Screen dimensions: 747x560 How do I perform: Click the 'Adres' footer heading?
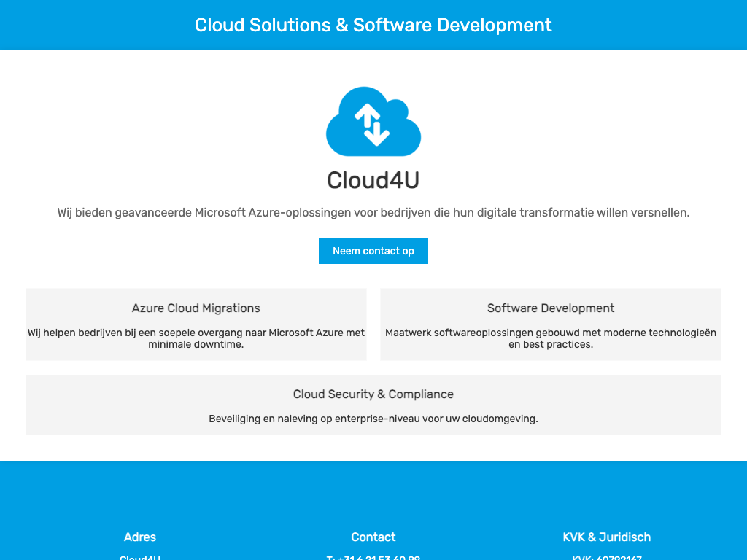point(140,537)
